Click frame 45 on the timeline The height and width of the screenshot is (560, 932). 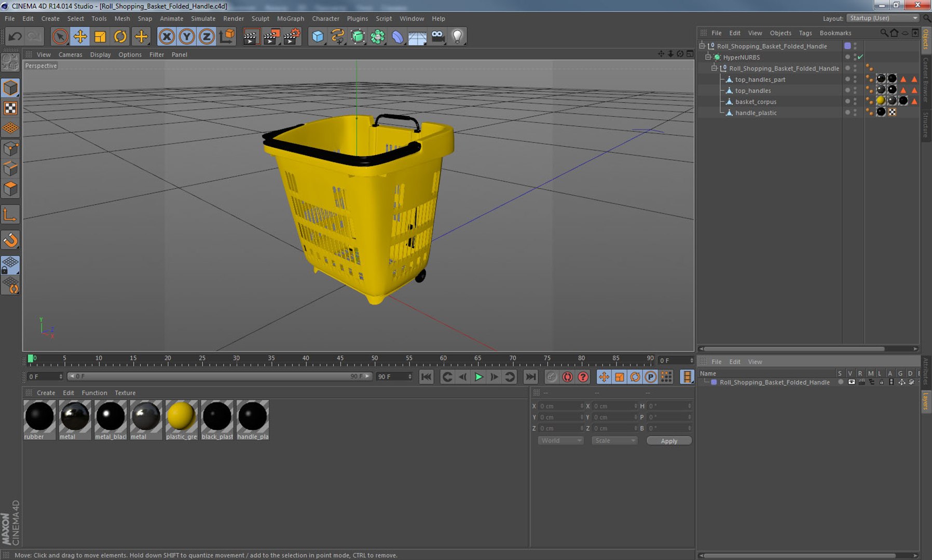(340, 359)
